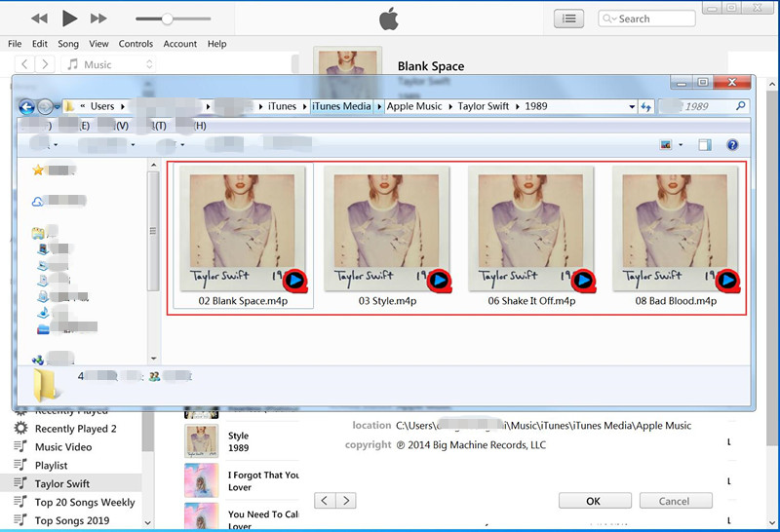Image resolution: width=780 pixels, height=532 pixels.
Task: Open the Playlist sidebar item
Action: click(52, 466)
